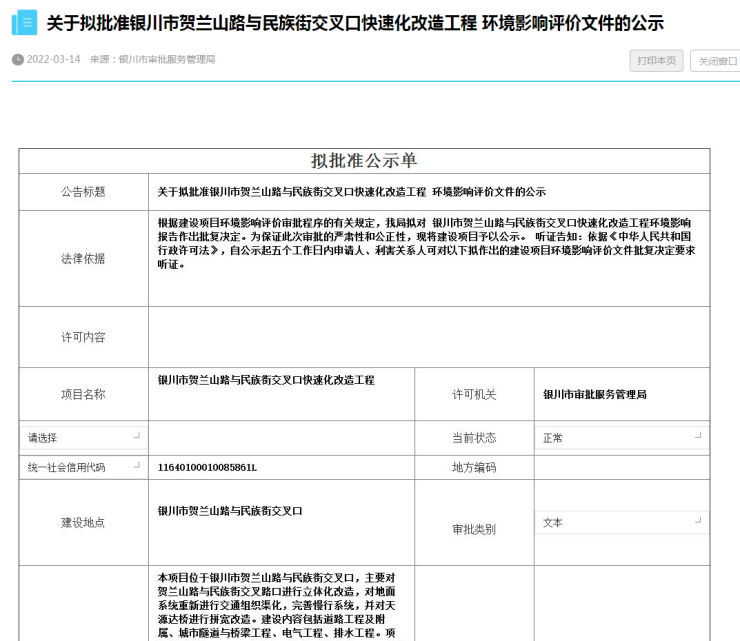Screen dimensions: 740x641
Task: Click the 公告标题 text field
Action: click(428, 192)
